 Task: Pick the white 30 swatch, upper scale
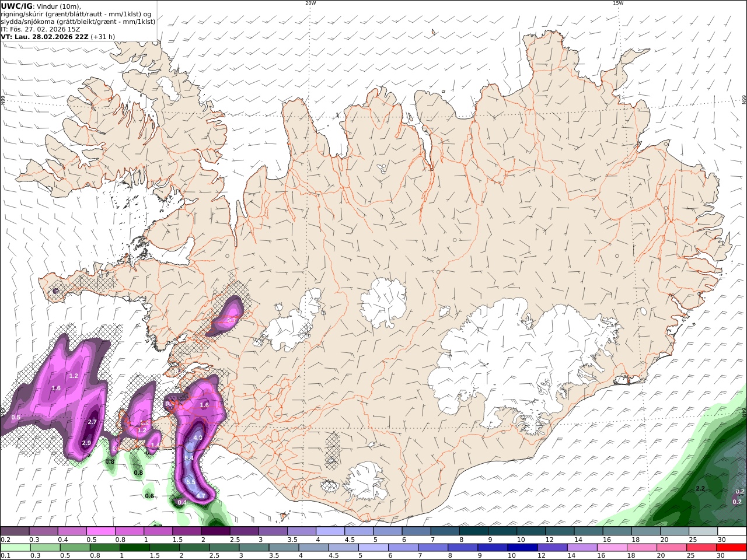[732, 531]
